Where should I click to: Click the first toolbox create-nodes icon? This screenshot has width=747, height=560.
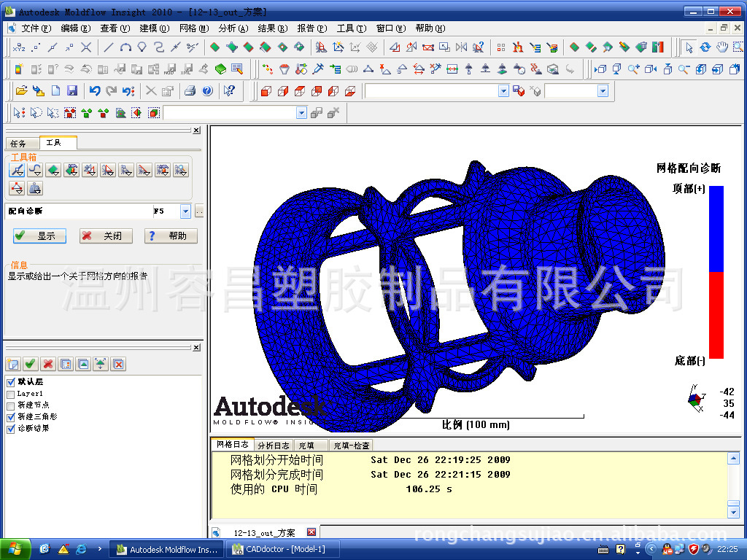click(x=18, y=170)
